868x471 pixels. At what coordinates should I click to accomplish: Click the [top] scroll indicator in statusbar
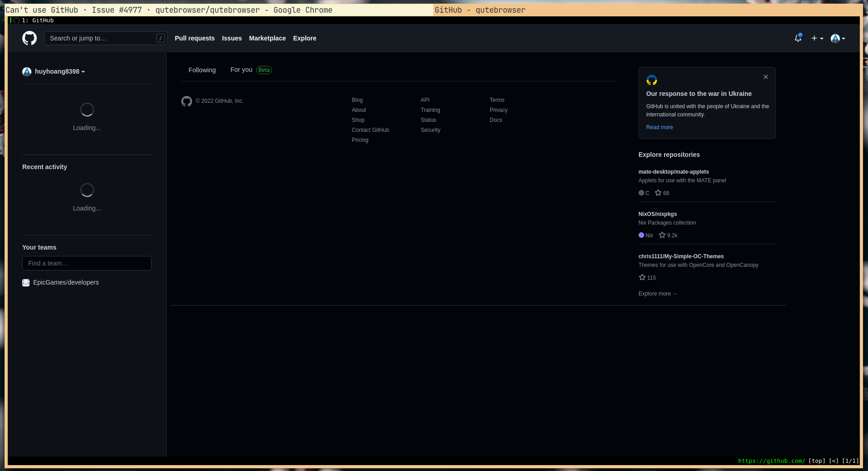pos(817,461)
